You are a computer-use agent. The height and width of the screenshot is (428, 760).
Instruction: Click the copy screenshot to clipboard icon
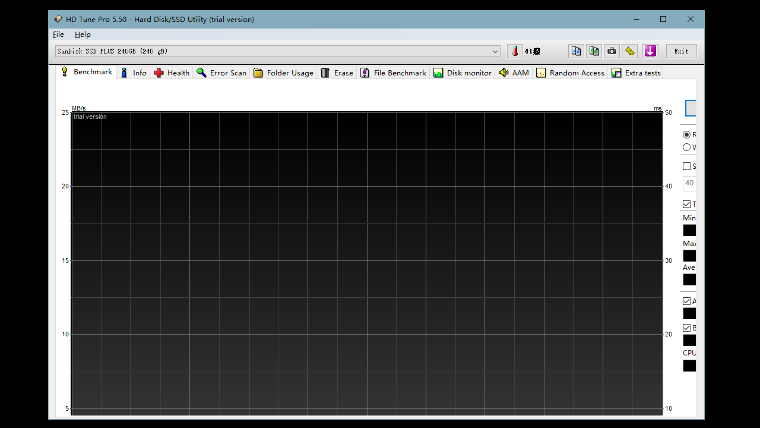click(594, 51)
